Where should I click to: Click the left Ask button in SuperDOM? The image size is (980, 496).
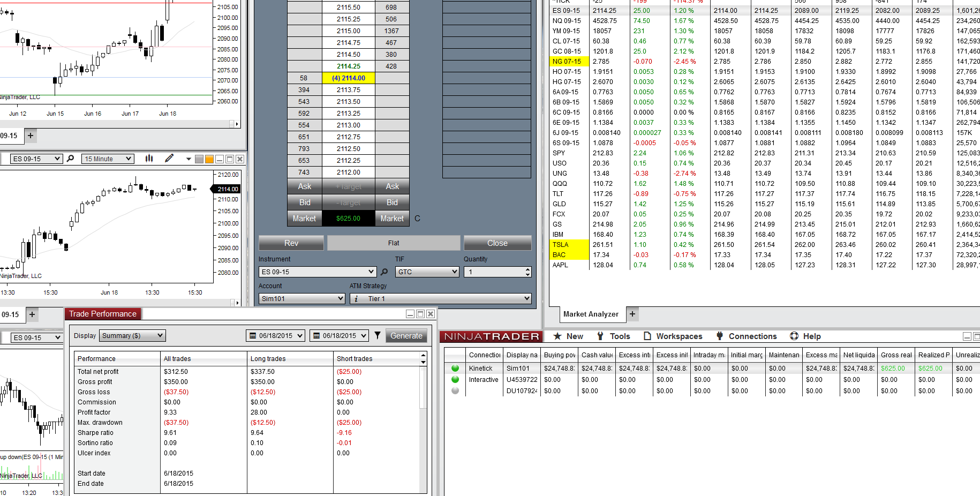point(305,186)
